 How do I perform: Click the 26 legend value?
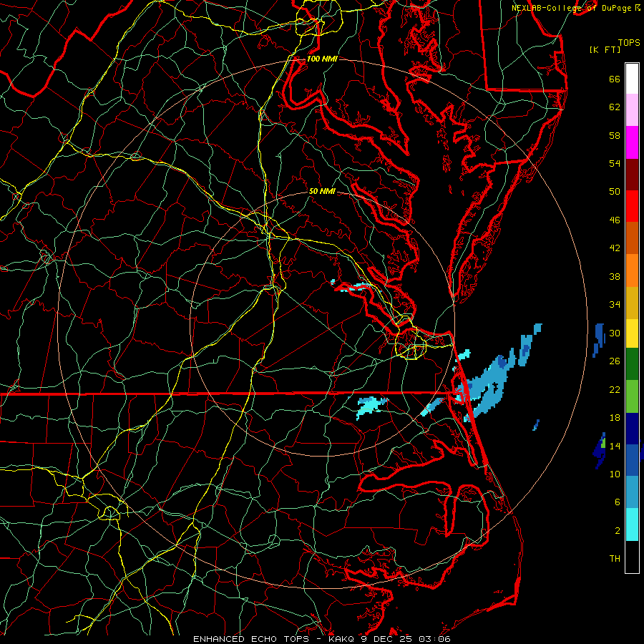coord(615,361)
